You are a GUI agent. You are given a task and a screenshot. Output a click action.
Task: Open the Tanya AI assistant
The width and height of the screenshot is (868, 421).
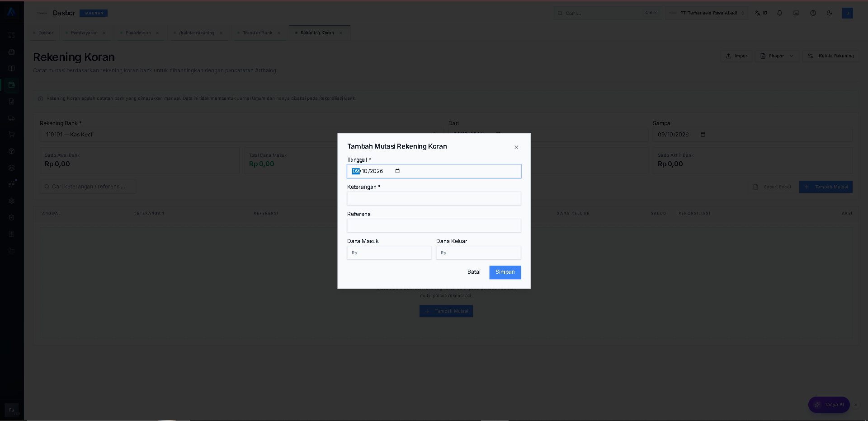click(x=829, y=405)
